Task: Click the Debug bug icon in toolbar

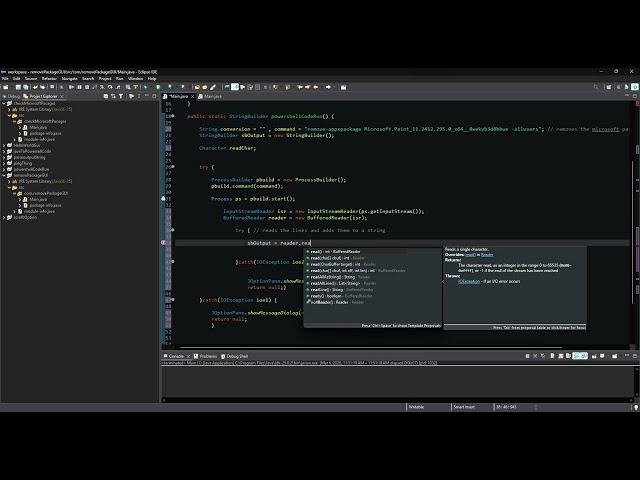Action: pos(145,87)
